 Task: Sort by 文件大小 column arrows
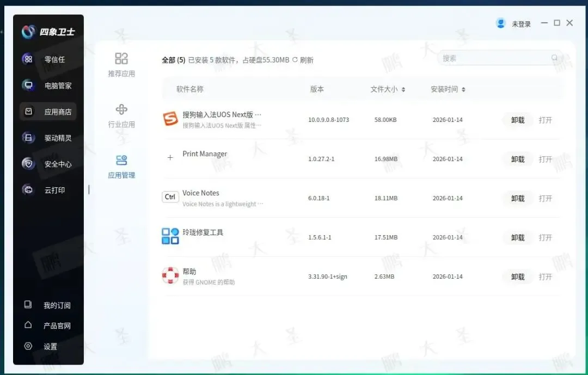403,89
